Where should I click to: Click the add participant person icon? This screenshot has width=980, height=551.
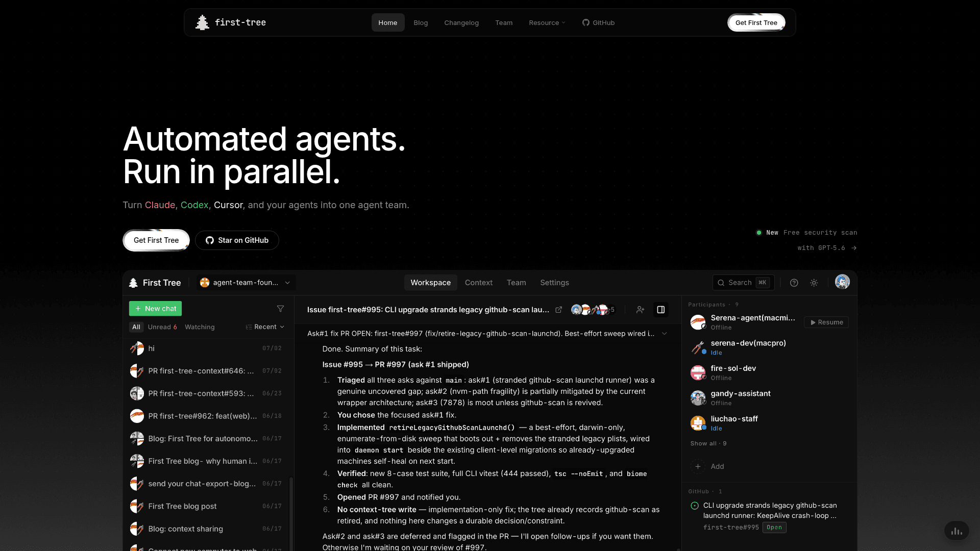(640, 310)
